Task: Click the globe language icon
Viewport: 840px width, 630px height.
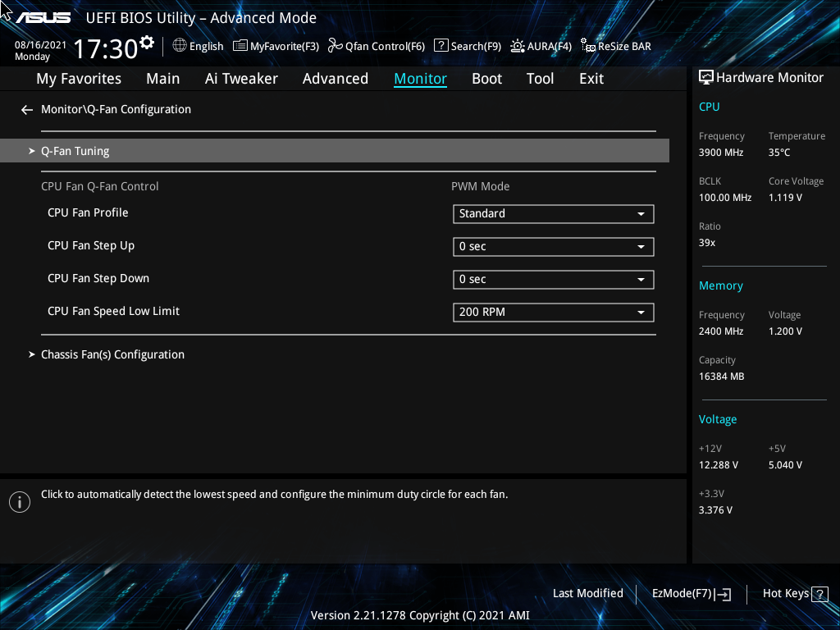Action: pos(180,46)
